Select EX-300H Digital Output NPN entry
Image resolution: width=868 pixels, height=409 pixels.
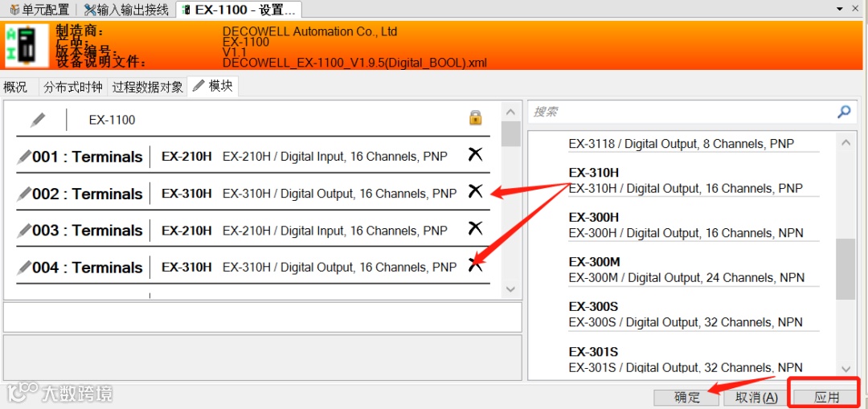coord(694,225)
